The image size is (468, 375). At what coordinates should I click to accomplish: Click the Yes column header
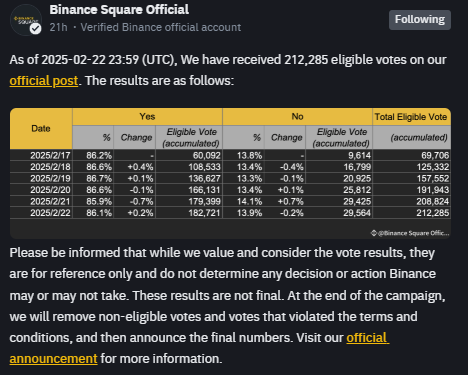[x=147, y=116]
